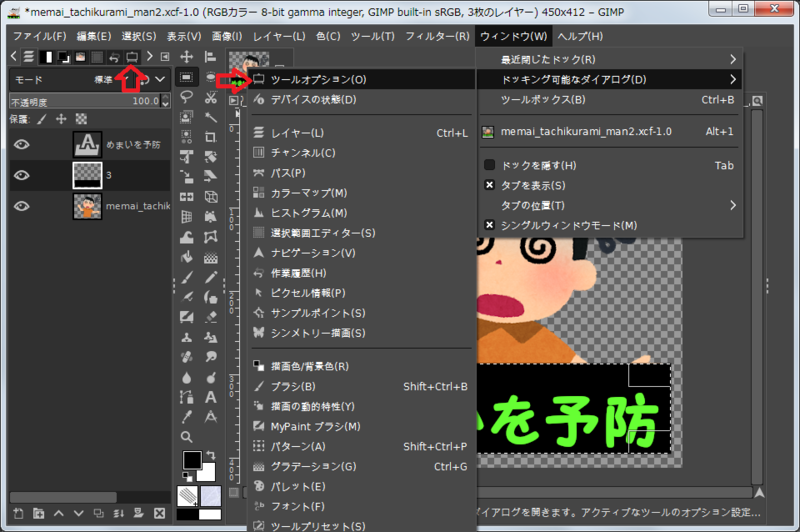Screen dimensions: 800x532
Task: Select the Crop tool
Action: tap(210, 137)
